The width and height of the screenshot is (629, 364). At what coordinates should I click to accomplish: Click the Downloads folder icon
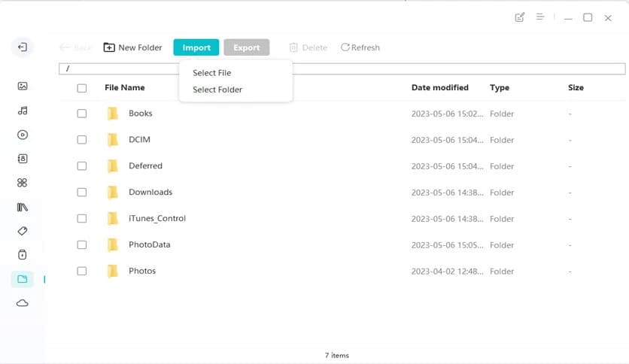(x=113, y=192)
